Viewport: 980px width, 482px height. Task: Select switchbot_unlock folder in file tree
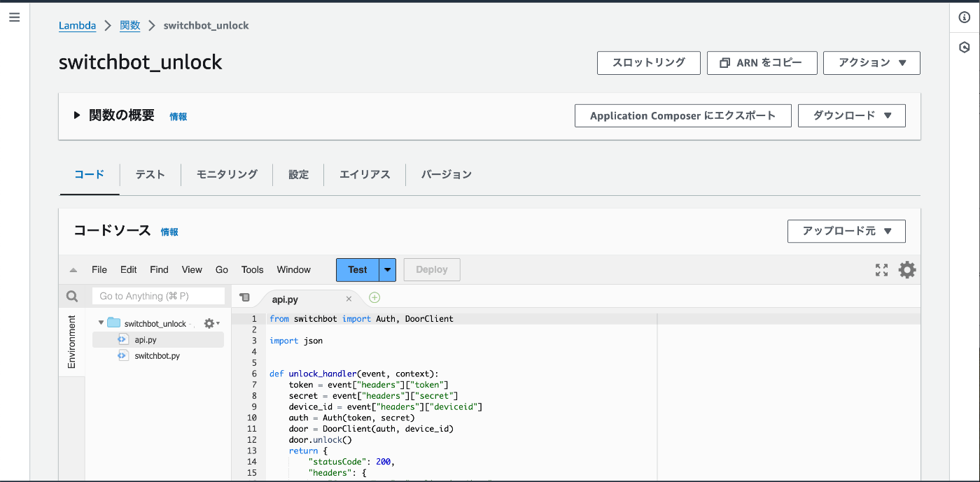click(155, 323)
